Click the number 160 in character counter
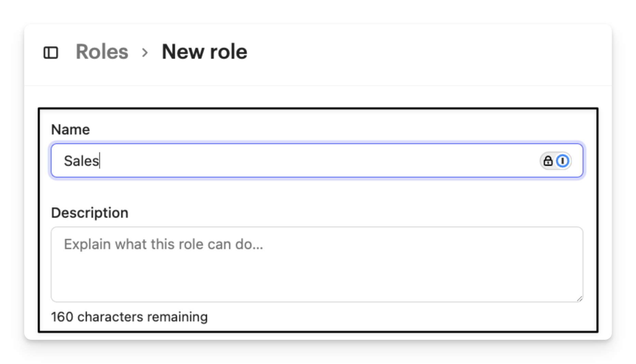636x364 pixels. (62, 317)
